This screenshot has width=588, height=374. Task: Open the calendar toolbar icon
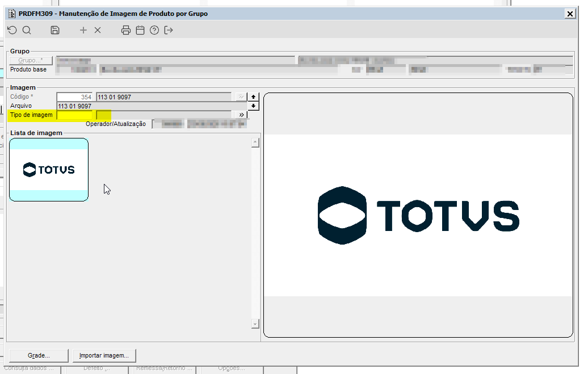coord(140,31)
